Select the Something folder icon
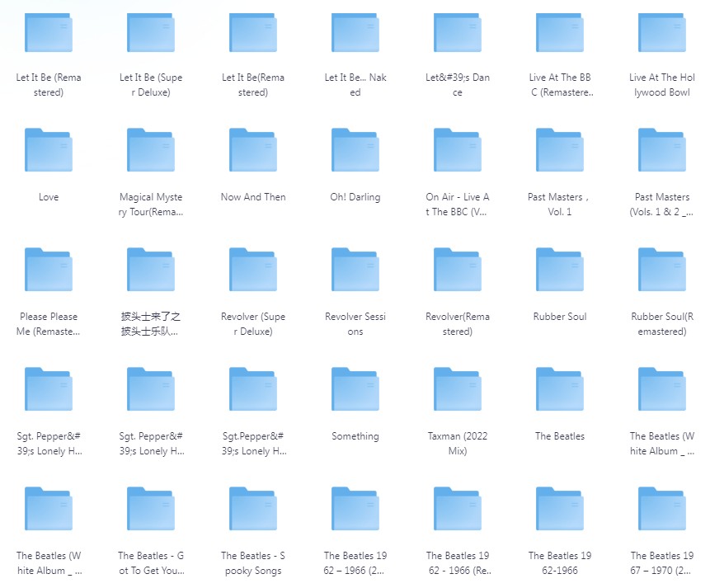 (x=355, y=389)
